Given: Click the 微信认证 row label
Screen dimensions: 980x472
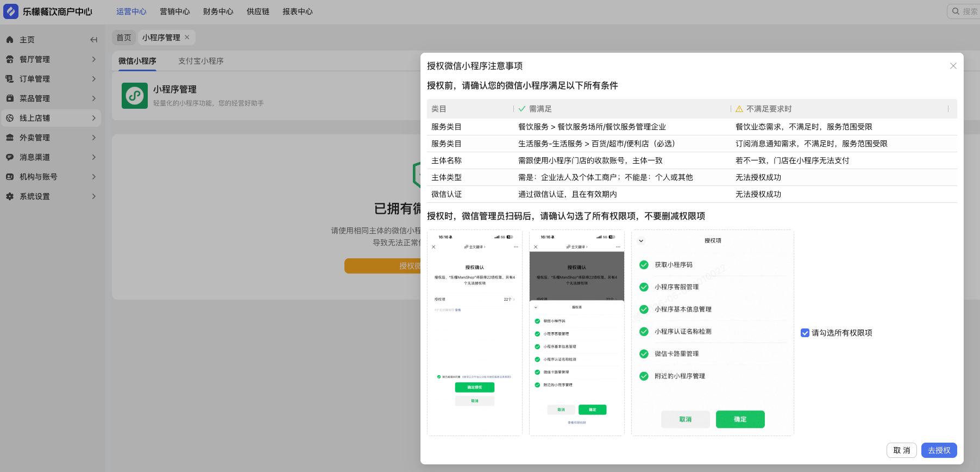Looking at the screenshot, I should point(447,194).
